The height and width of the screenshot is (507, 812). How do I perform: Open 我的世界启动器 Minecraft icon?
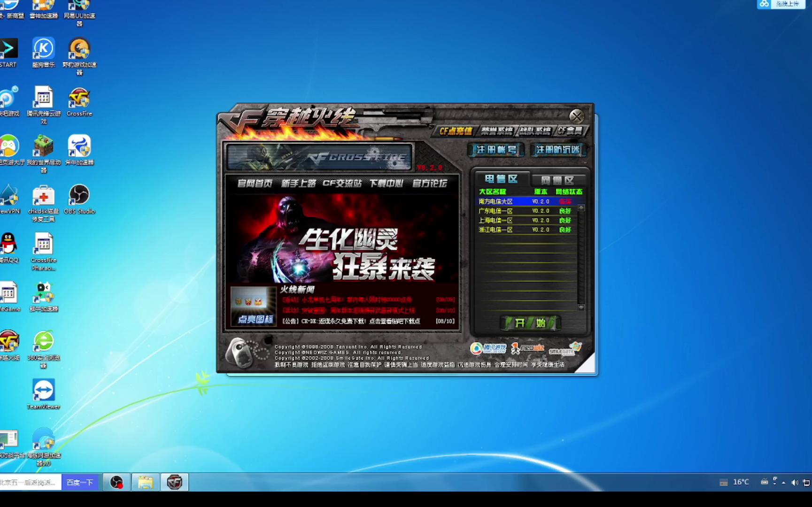(44, 154)
